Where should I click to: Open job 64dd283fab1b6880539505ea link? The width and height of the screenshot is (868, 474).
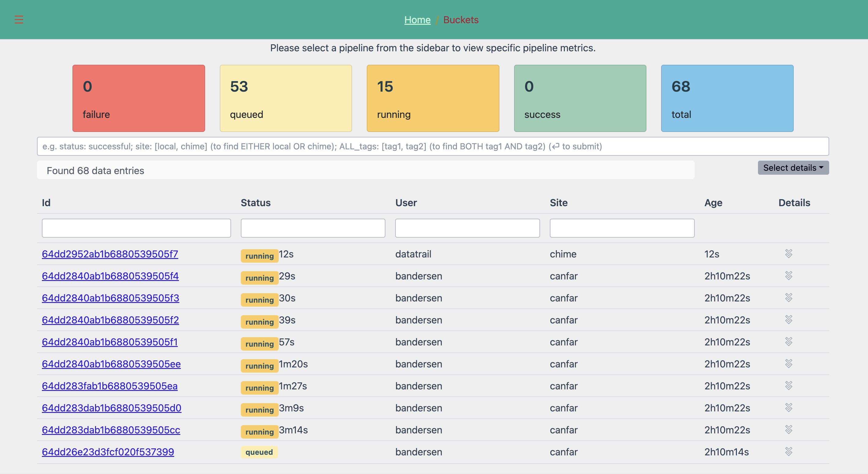109,386
